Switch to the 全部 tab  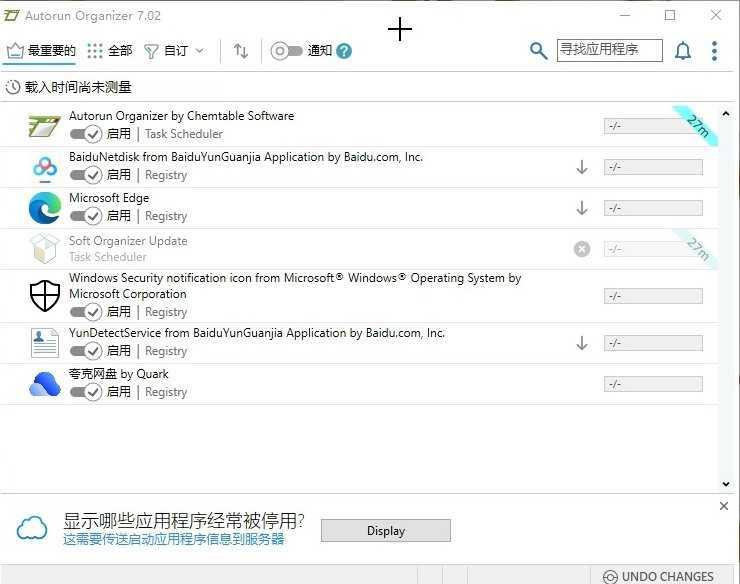110,51
